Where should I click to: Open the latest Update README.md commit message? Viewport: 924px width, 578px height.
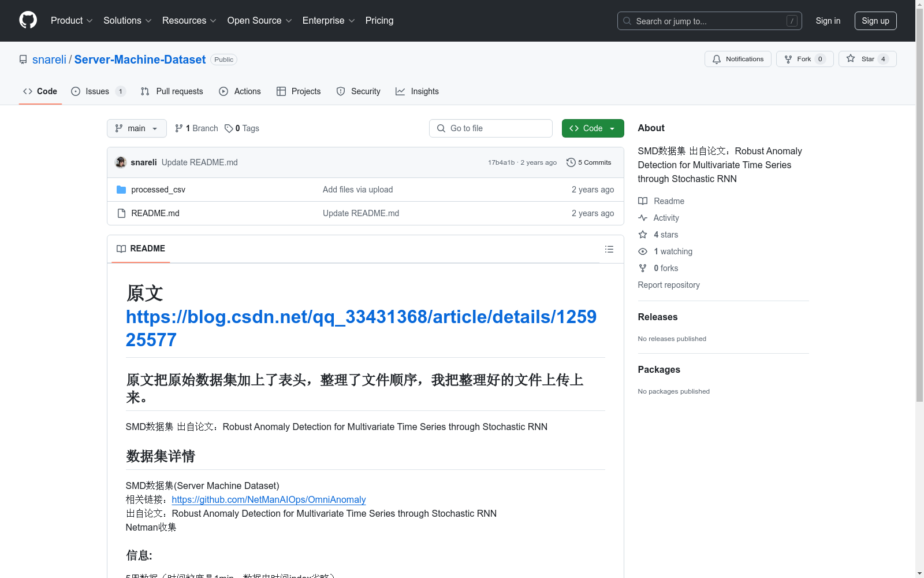[x=200, y=162]
